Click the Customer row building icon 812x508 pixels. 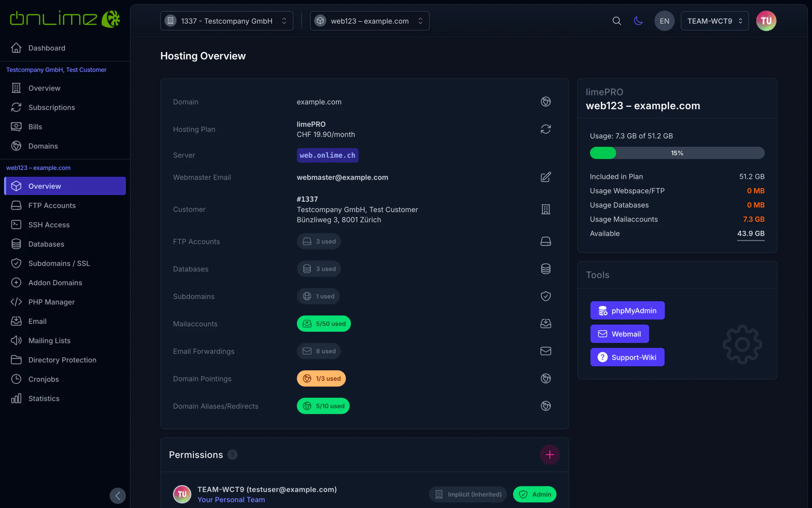point(546,209)
